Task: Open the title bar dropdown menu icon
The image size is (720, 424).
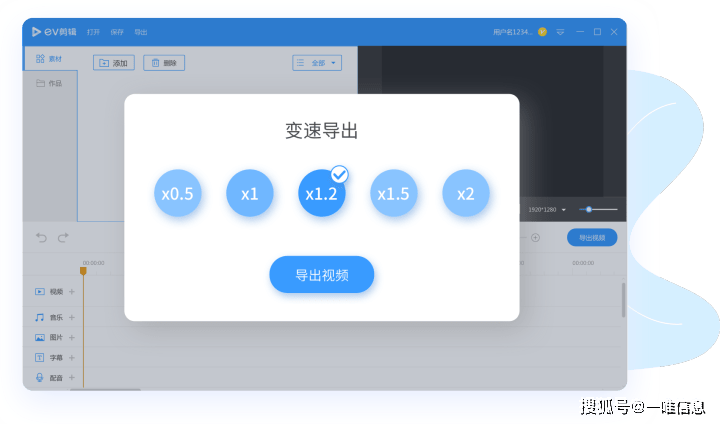Action: (560, 32)
